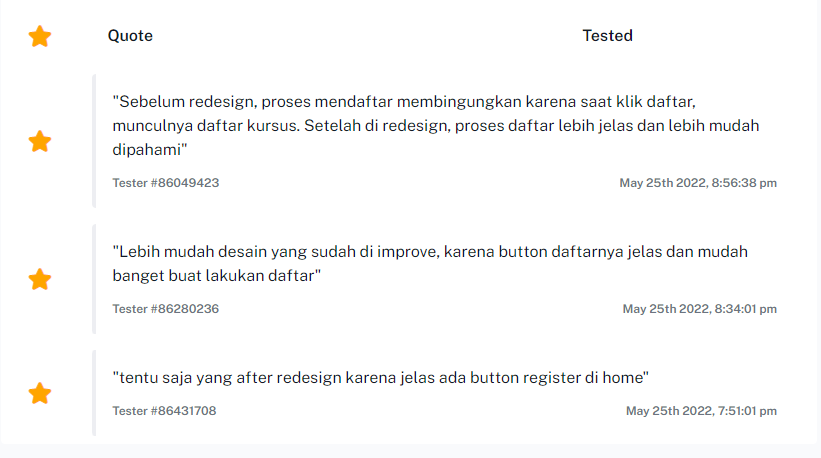Click the vertical bar left of "tentu saja" quote
Viewport: 821px width, 458px height.
pyautogui.click(x=94, y=393)
